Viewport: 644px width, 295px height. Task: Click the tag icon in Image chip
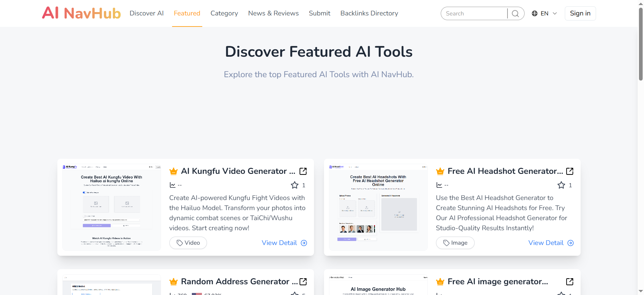tap(446, 243)
